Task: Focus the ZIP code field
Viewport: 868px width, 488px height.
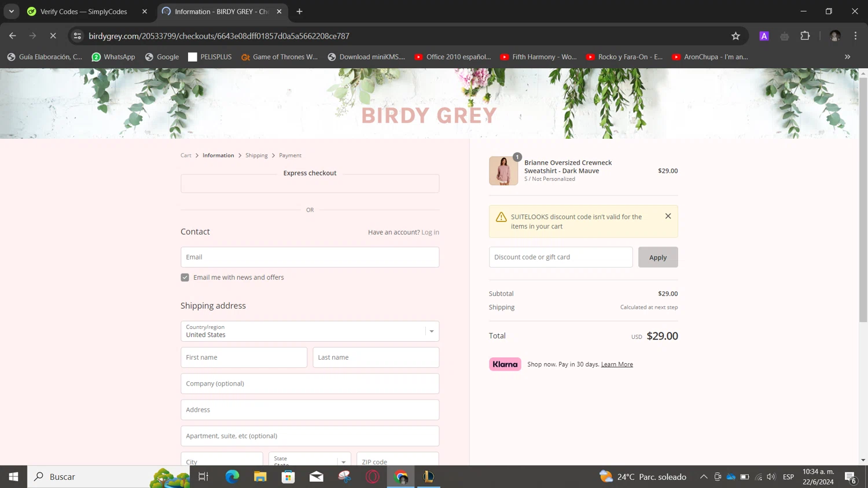Action: 398,460
